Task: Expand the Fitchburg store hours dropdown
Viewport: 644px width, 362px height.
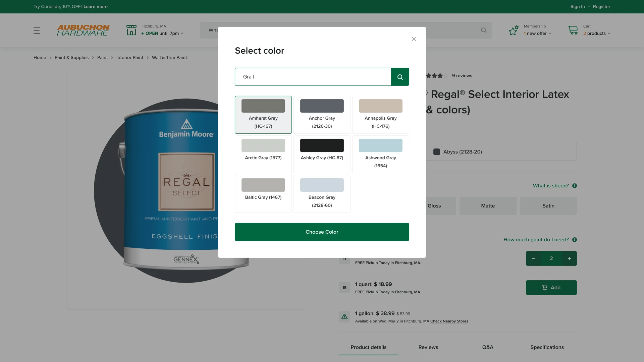Action: (182, 34)
